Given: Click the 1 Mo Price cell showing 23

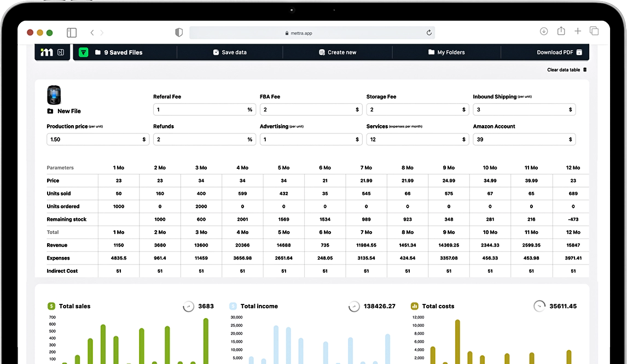Looking at the screenshot, I should click(x=119, y=180).
